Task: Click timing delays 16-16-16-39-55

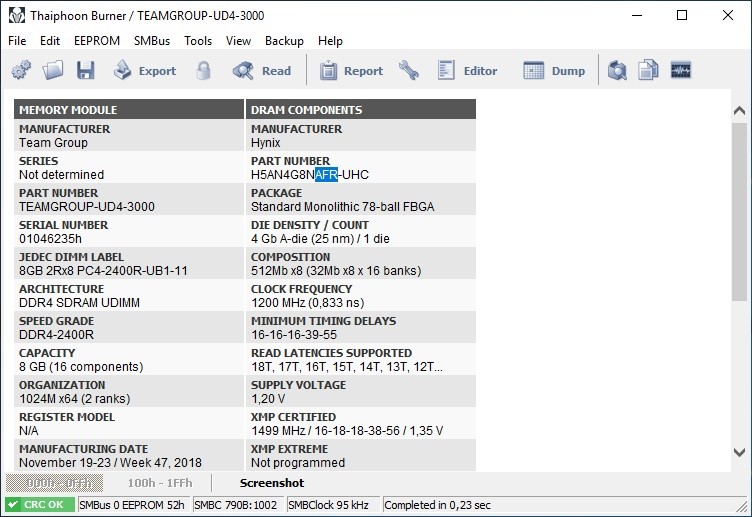Action: (294, 335)
